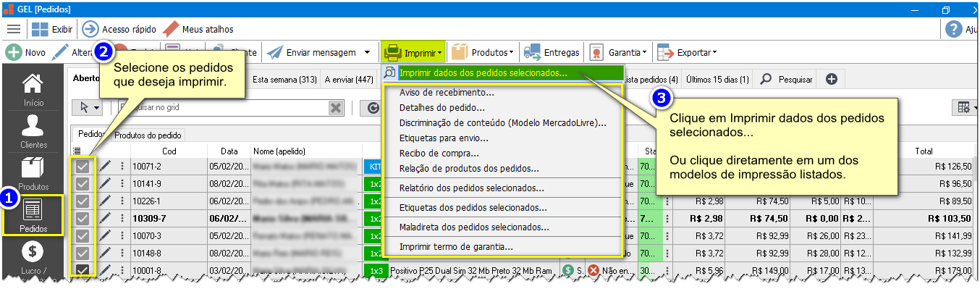Click the Pesquisar magnifier tab
This screenshot has width=980, height=289.
point(786,79)
